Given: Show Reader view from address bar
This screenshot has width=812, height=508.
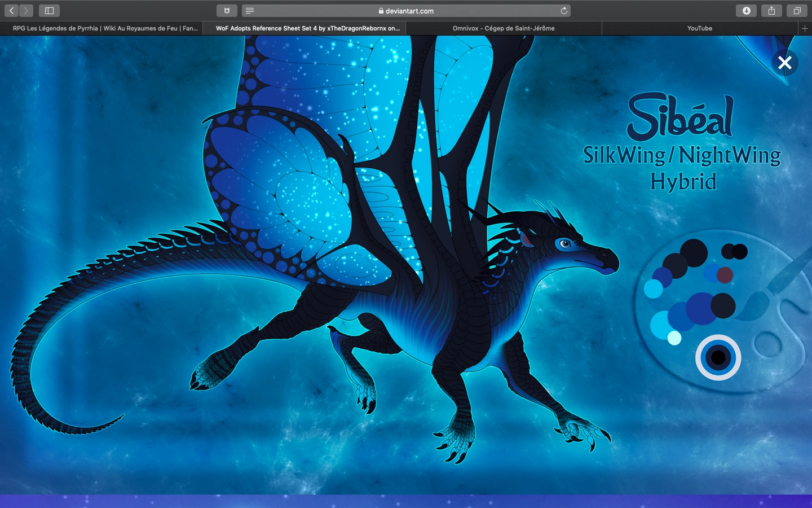Looking at the screenshot, I should coord(250,11).
